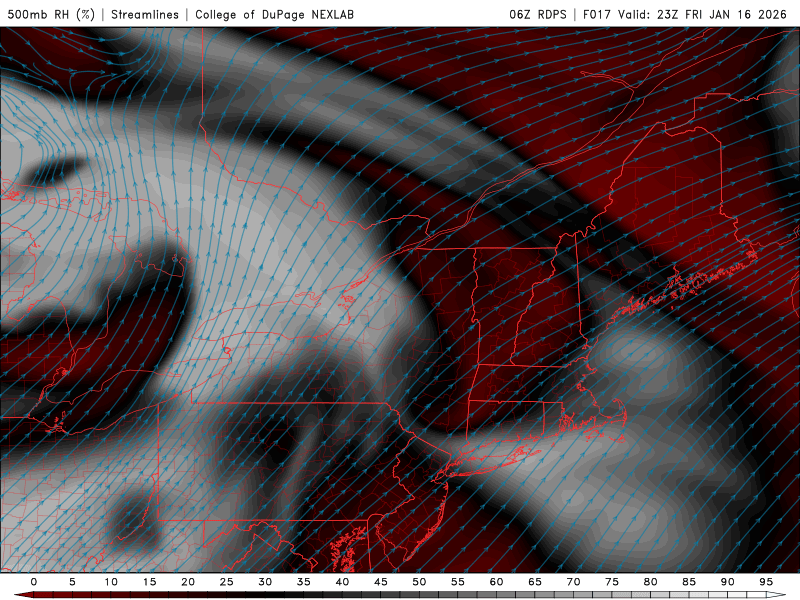Image resolution: width=800 pixels, height=600 pixels.
Task: Click 'Valid: 23Z FRI JAN 16 2026'
Action: [703, 14]
